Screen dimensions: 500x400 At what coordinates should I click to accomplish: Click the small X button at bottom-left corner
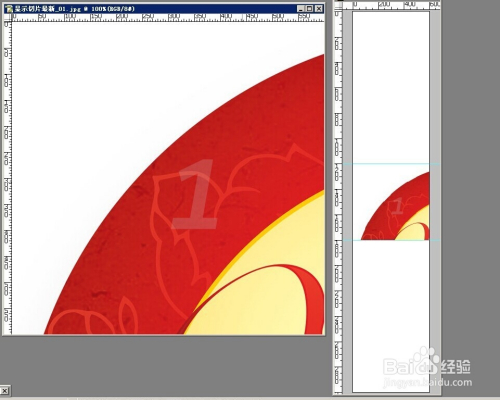click(5, 390)
